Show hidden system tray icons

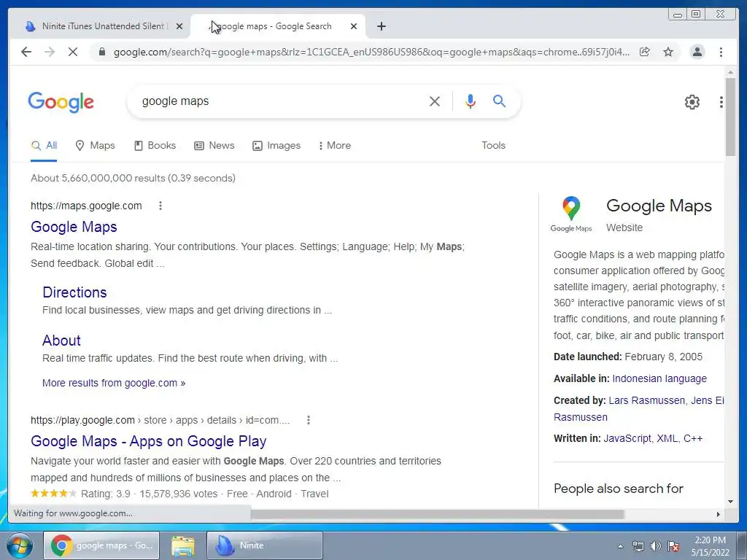coord(620,546)
